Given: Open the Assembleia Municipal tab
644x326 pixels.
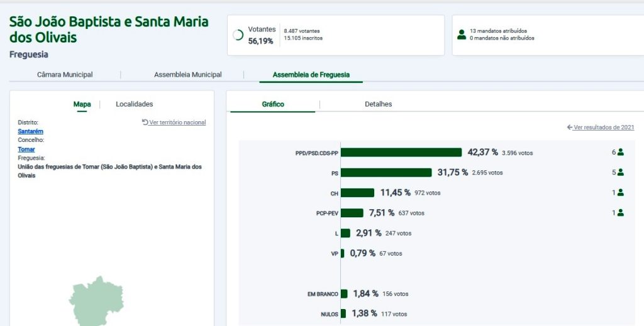Looking at the screenshot, I should click(x=187, y=75).
